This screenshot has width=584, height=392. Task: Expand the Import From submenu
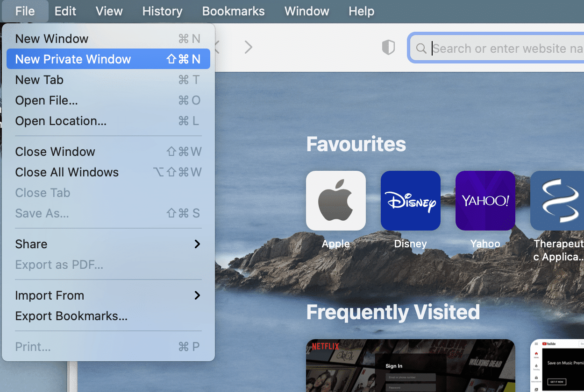(x=108, y=295)
